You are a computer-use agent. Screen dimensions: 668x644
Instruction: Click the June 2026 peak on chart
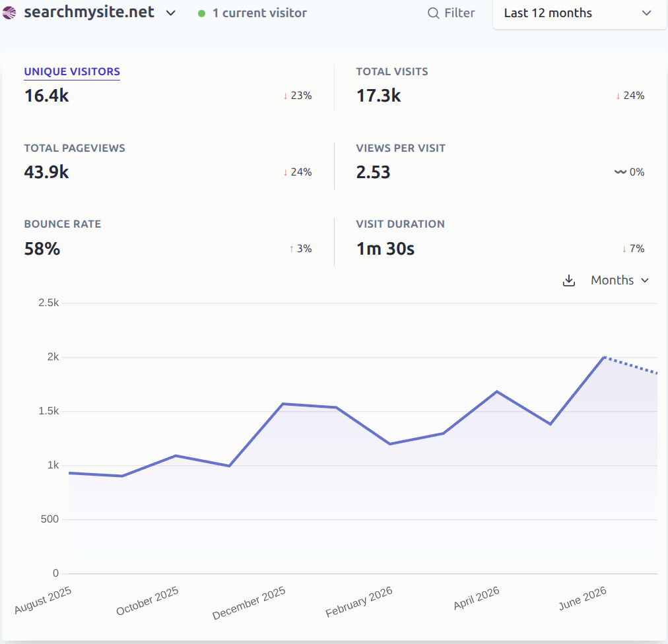click(x=604, y=357)
